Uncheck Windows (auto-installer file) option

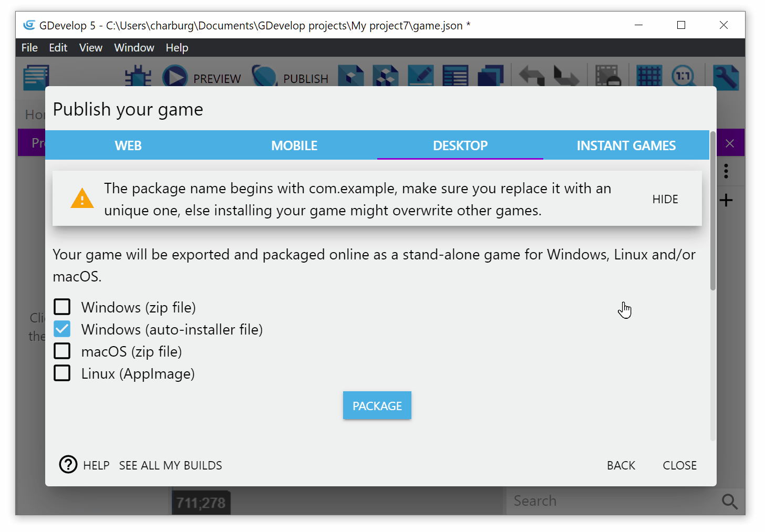[x=62, y=329]
